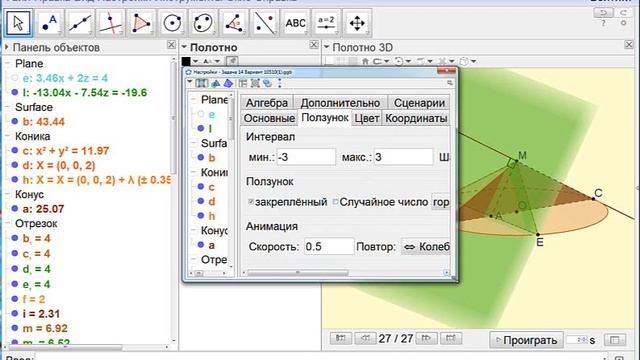Image resolution: width=640 pixels, height=360 pixels.
Task: Collapse the Отрезок group in object panel
Action: 7,223
